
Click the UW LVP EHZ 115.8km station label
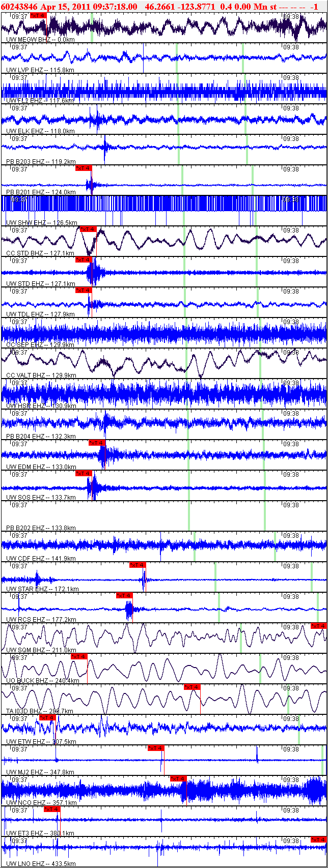[40, 70]
